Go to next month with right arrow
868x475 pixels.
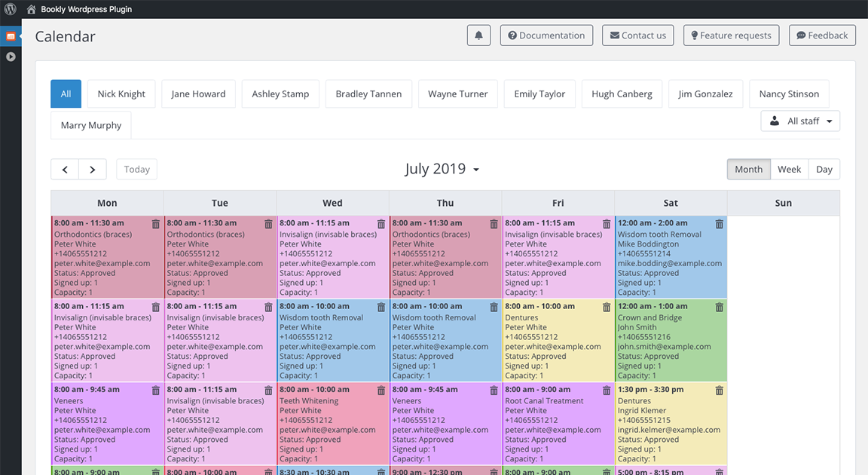93,170
